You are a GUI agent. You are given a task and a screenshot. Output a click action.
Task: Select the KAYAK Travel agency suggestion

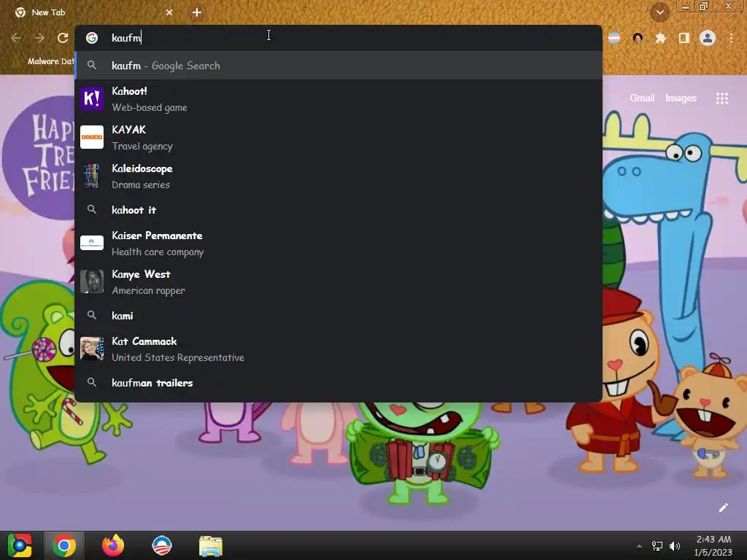[x=338, y=138]
